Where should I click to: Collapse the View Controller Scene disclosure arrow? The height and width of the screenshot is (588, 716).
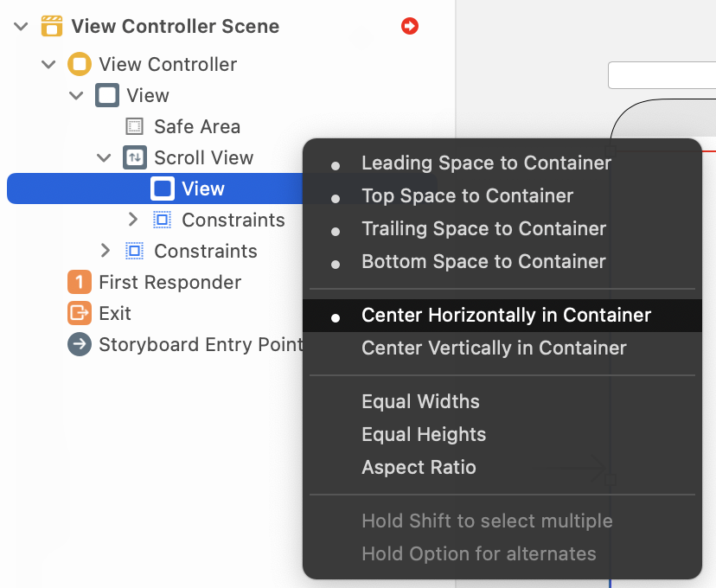(x=21, y=27)
